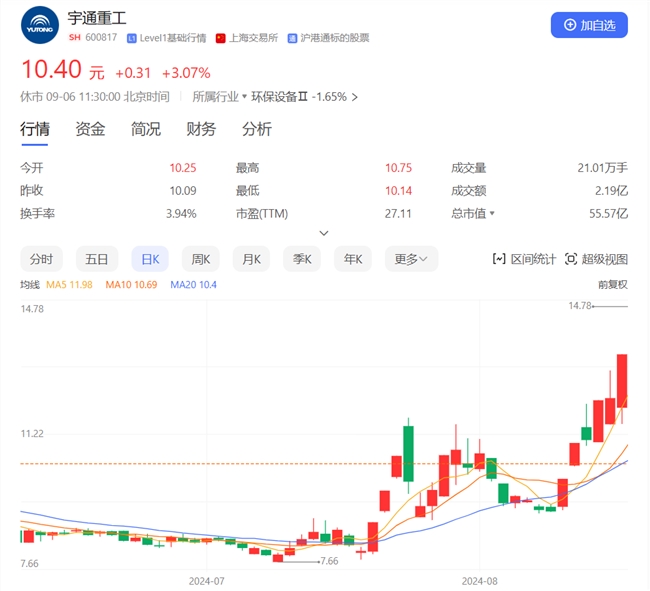Click the tallest green candlestick on the chart
The height and width of the screenshot is (591, 650).
(x=408, y=454)
